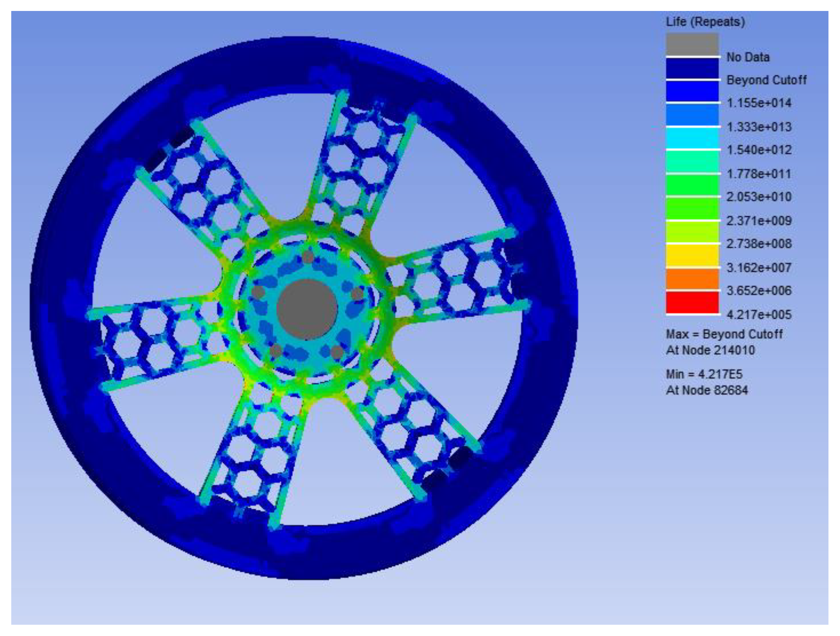Select the dark navy Beyond Cutoff swatch
Viewport: 840px width, 636px height.
point(692,68)
